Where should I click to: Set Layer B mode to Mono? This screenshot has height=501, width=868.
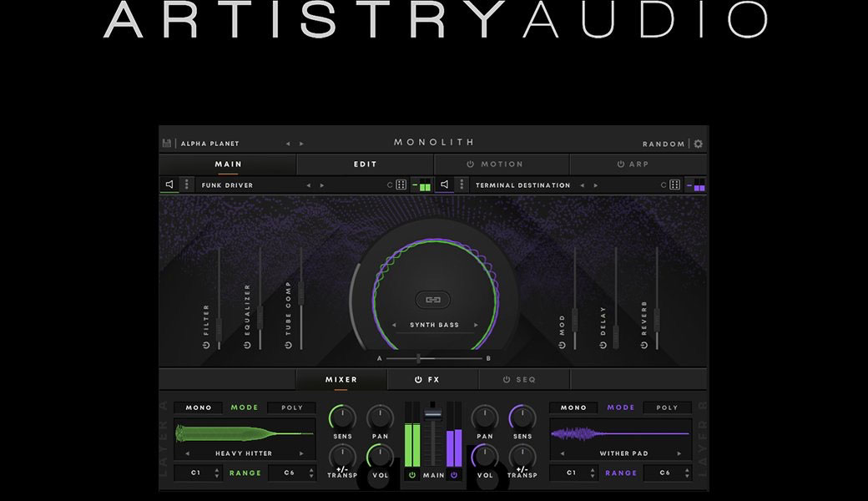click(x=573, y=407)
